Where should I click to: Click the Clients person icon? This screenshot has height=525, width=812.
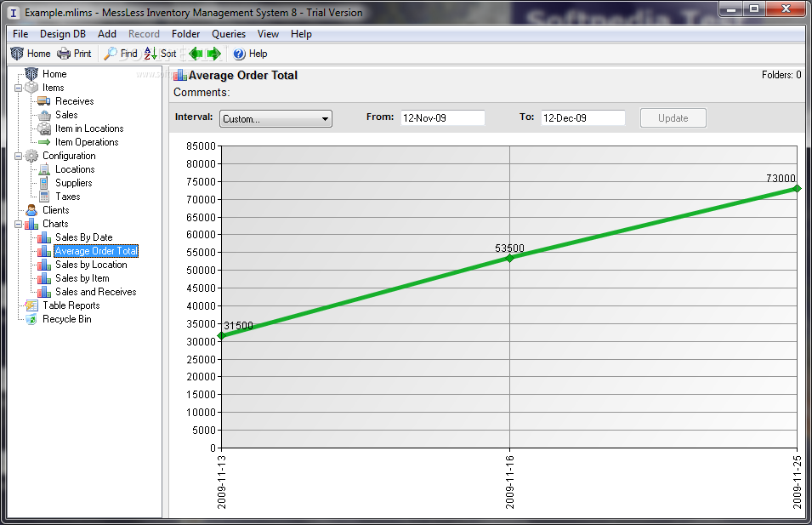(x=31, y=210)
